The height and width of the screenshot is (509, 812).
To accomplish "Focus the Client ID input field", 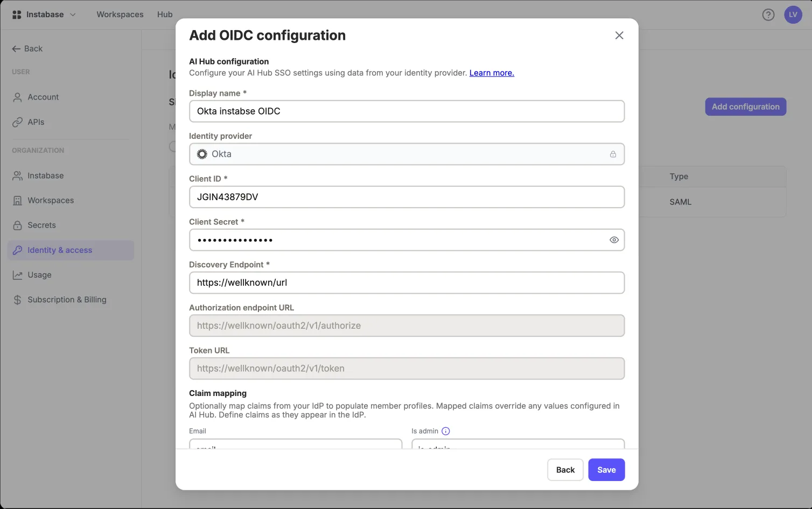I will 407,197.
